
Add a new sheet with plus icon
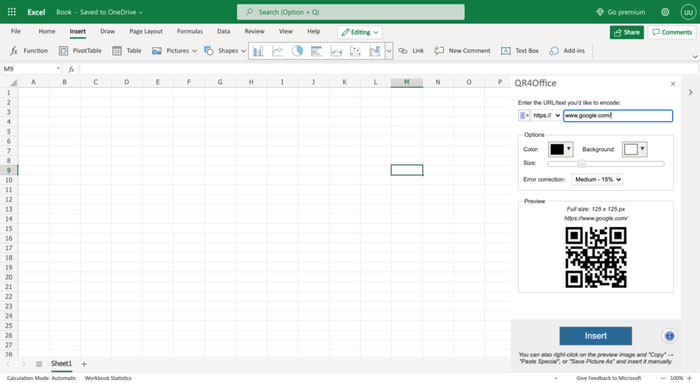tap(84, 364)
